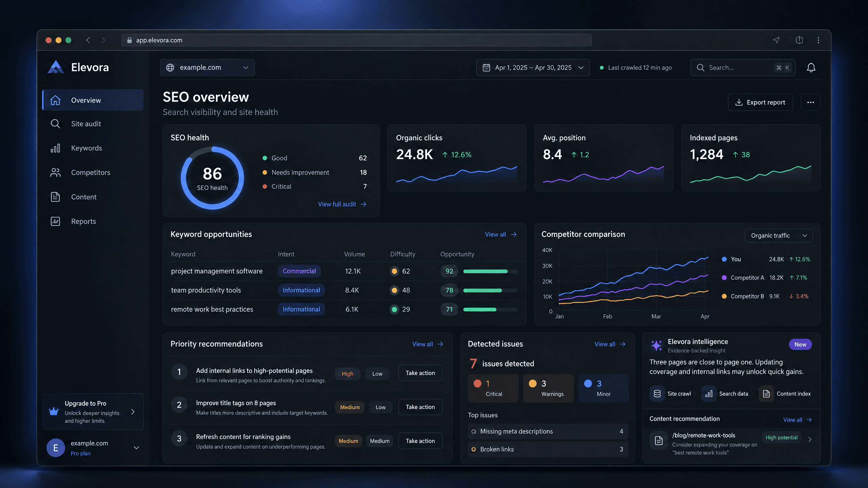View all keyword opportunities
The width and height of the screenshot is (868, 488).
point(501,234)
